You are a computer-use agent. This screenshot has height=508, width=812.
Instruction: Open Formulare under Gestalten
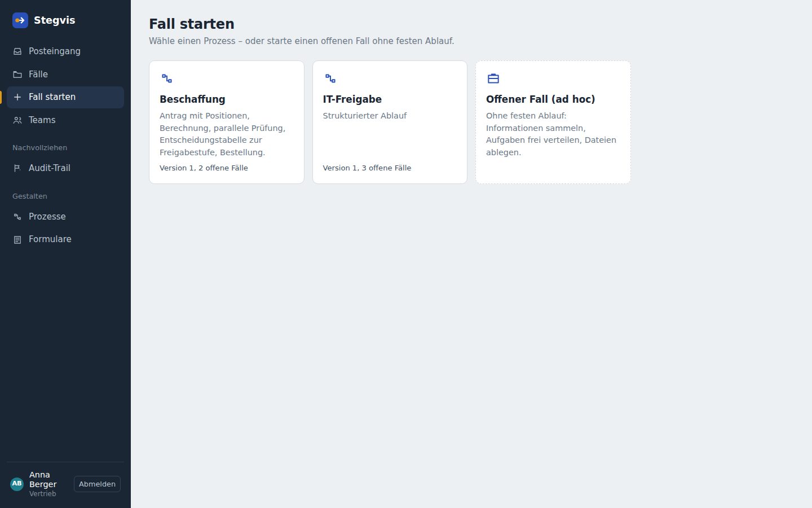tap(65, 239)
